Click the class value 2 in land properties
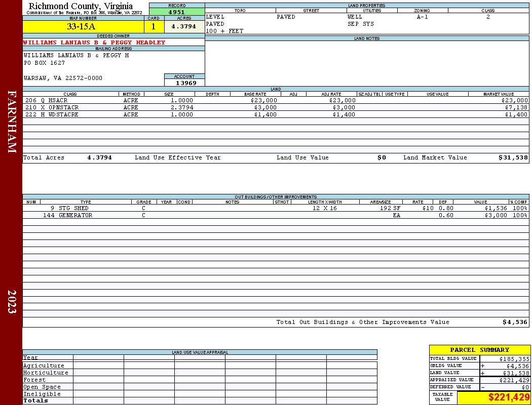This screenshot has height=405, width=532. click(488, 17)
